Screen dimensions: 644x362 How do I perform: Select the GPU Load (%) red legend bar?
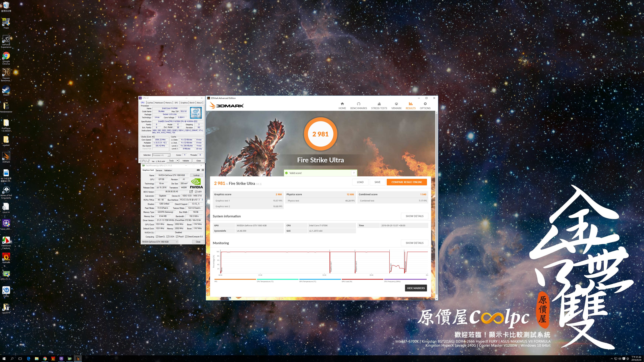(362, 279)
